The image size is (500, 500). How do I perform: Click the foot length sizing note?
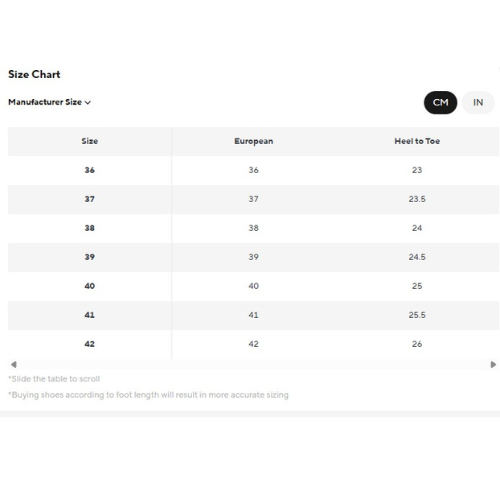149,395
